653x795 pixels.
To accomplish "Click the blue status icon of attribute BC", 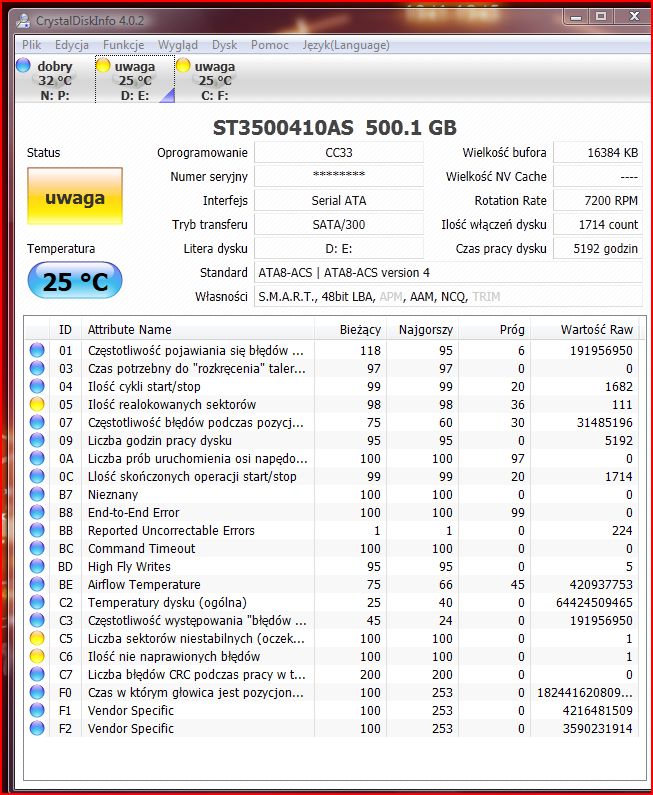I will [37, 549].
